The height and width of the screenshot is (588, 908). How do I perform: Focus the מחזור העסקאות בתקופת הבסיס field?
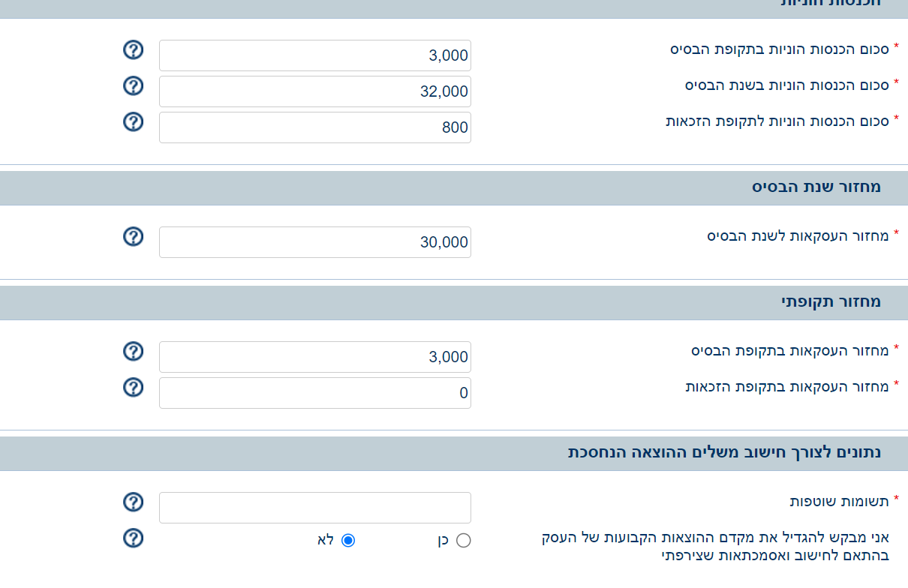(x=315, y=357)
